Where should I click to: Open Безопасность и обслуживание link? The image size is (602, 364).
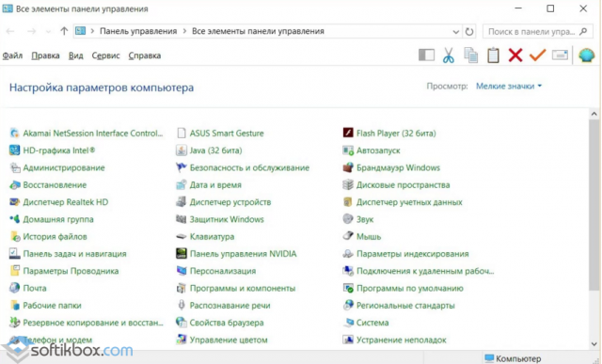point(249,167)
